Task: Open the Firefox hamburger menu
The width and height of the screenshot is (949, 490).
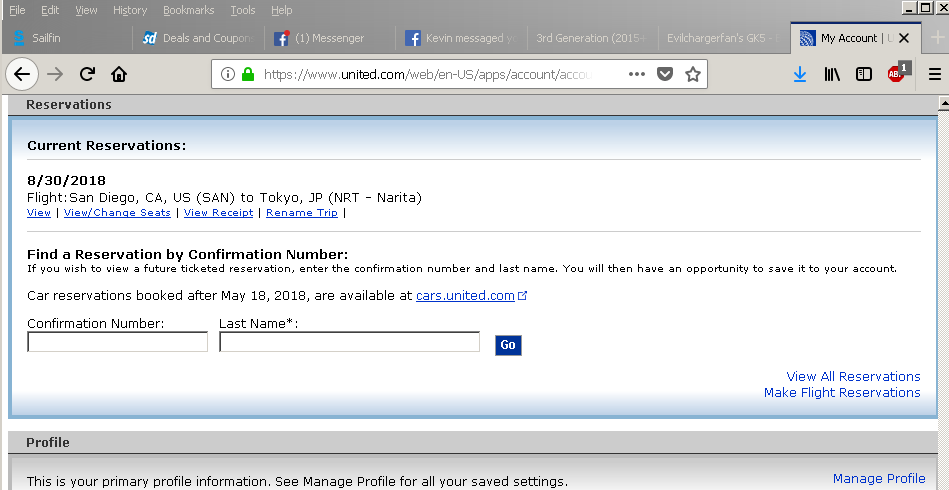Action: point(934,74)
